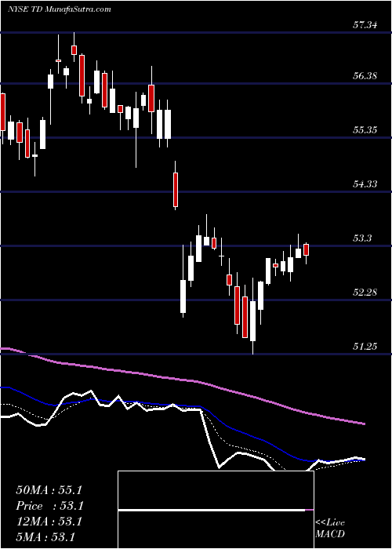Click the <<Live MACD label
Screen dimensions: 392x549
(x=330, y=529)
